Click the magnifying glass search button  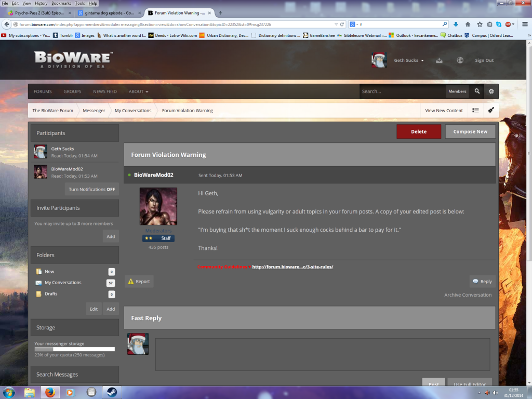pos(477,91)
